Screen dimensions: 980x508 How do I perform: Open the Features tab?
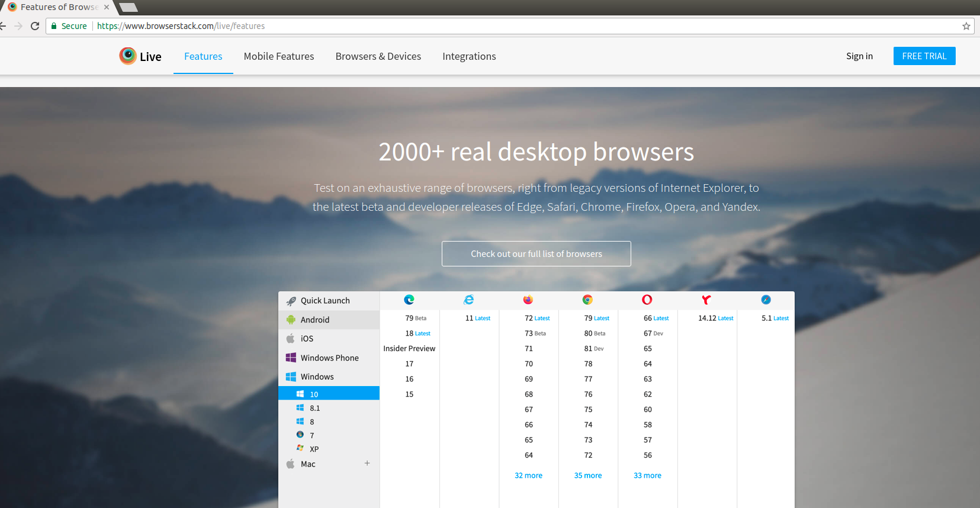203,56
